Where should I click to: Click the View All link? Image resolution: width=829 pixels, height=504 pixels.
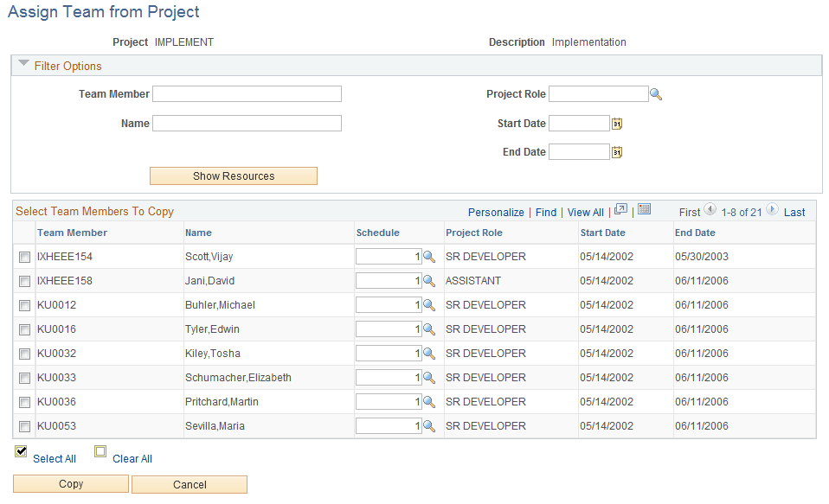(585, 212)
